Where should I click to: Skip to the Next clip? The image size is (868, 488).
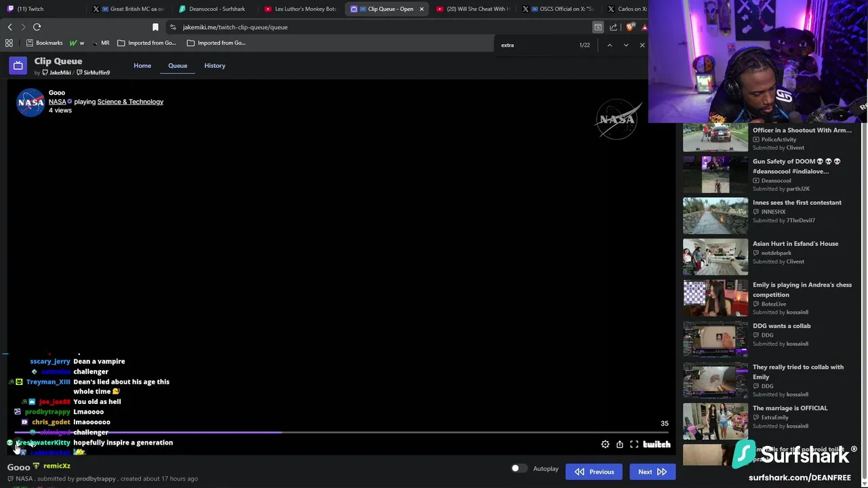(x=652, y=472)
